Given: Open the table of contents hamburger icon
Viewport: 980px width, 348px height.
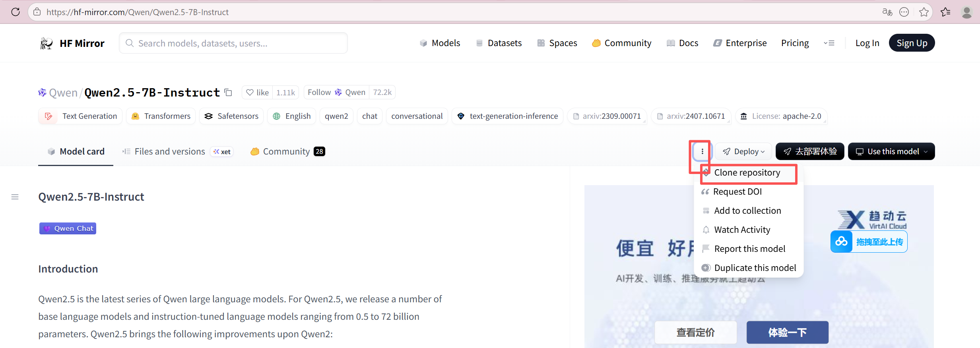Looking at the screenshot, I should tap(15, 197).
